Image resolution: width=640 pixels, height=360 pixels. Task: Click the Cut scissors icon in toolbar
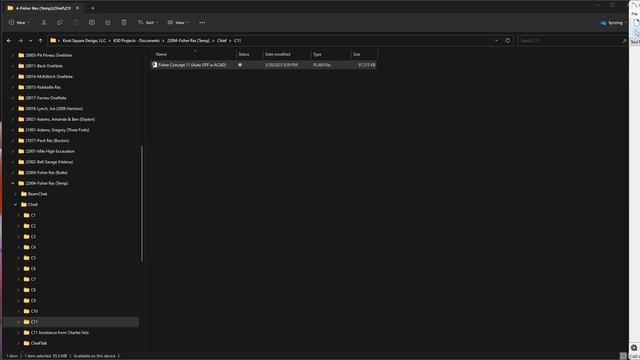click(44, 22)
